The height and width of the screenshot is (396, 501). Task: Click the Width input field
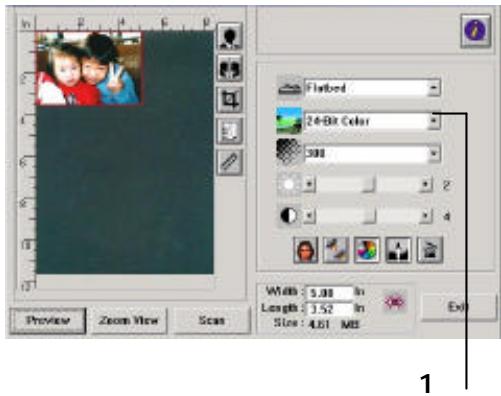[x=329, y=293]
